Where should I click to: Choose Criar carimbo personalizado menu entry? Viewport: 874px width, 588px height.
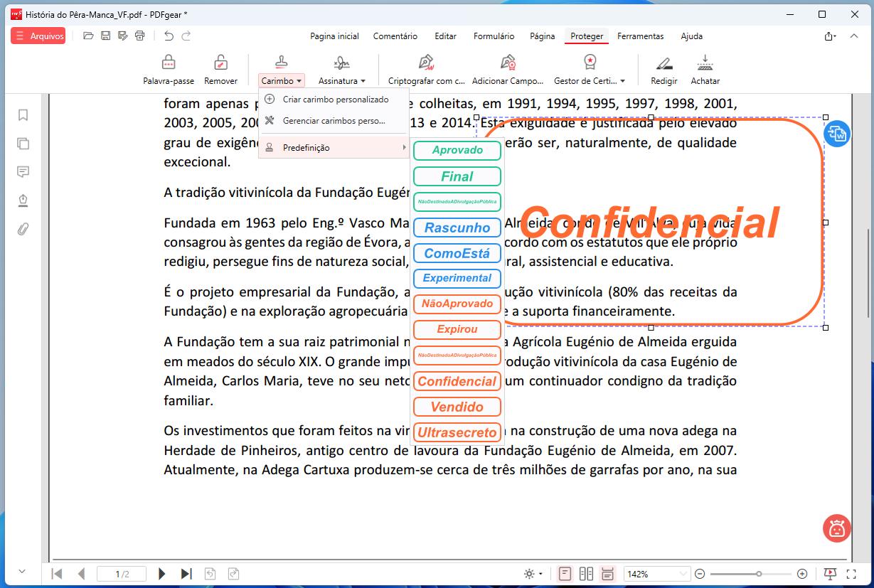coord(335,100)
